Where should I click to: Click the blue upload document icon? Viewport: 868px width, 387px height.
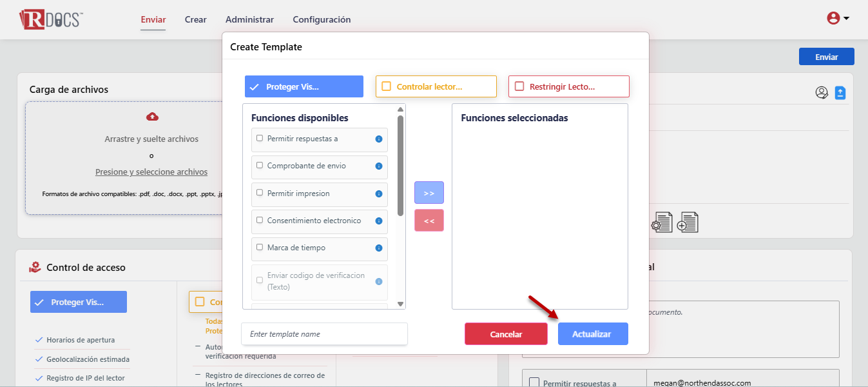click(x=840, y=93)
